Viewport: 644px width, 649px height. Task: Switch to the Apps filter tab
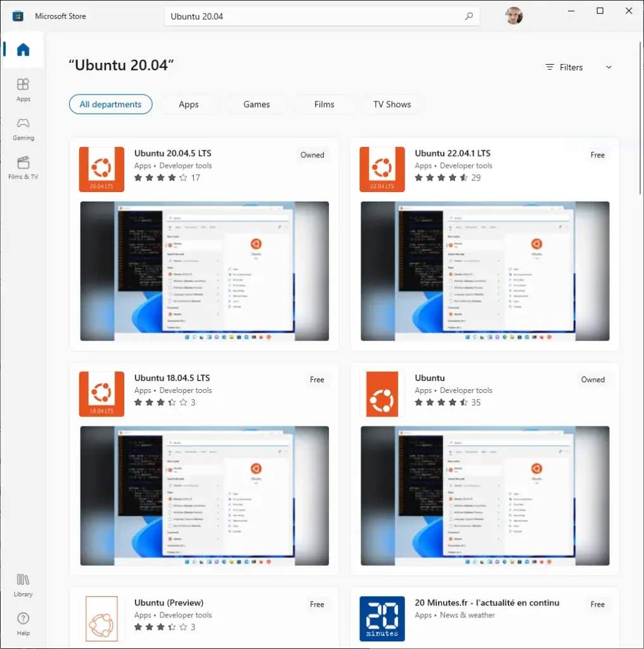tap(189, 105)
